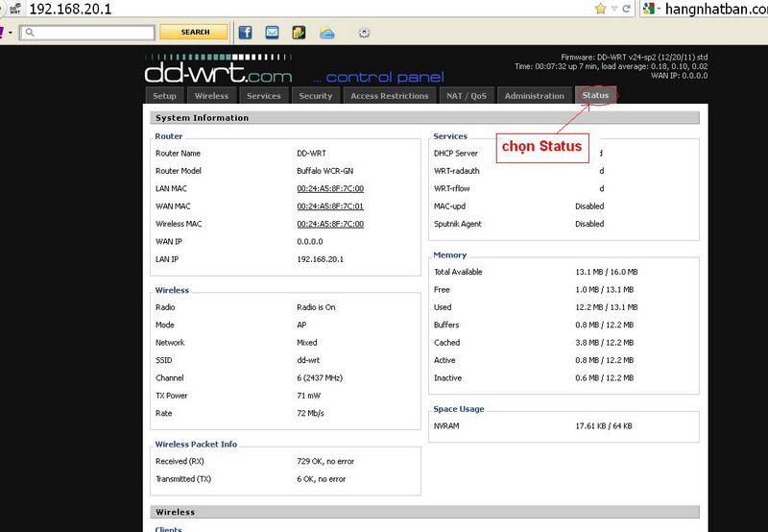Image resolution: width=768 pixels, height=532 pixels.
Task: Click the Google search engine icon
Action: [x=649, y=9]
